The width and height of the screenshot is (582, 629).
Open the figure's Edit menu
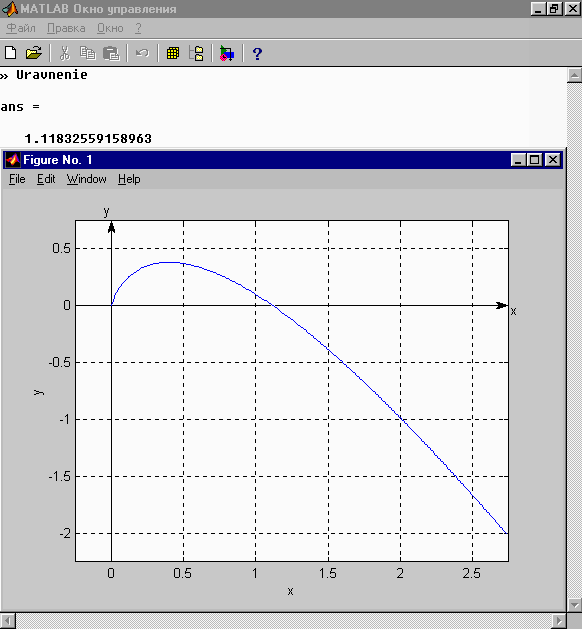coord(46,179)
